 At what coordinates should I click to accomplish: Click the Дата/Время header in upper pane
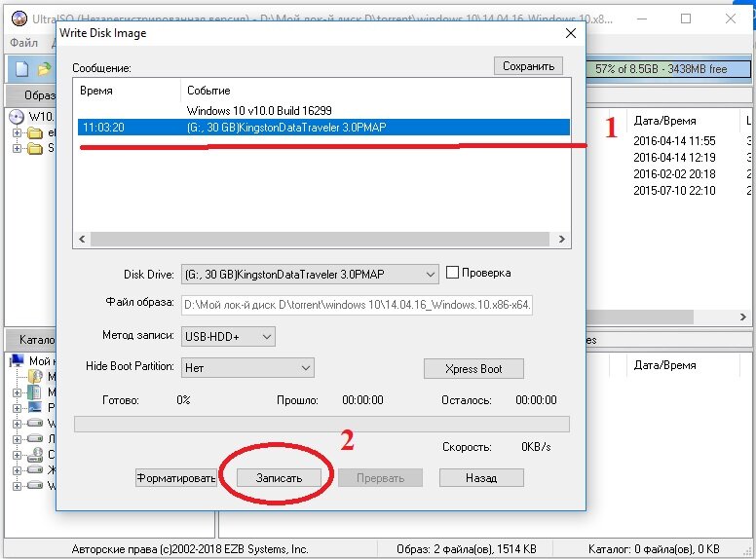pos(664,121)
